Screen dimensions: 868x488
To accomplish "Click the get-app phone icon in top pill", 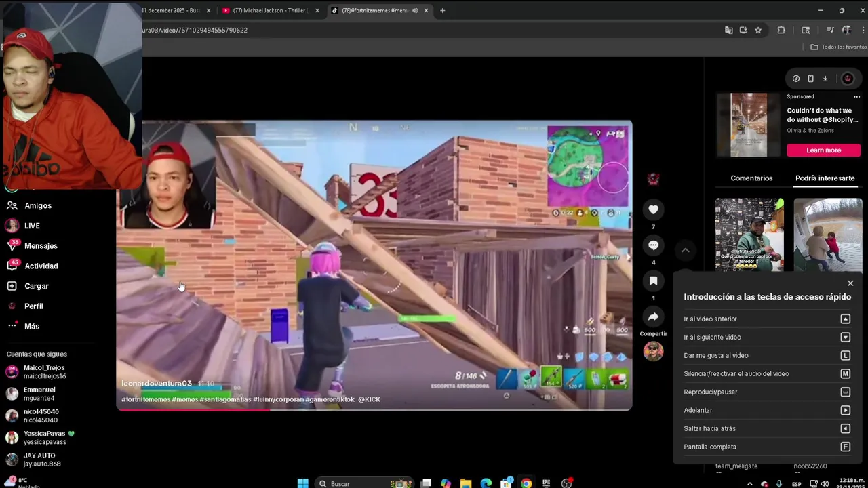I will (x=810, y=79).
